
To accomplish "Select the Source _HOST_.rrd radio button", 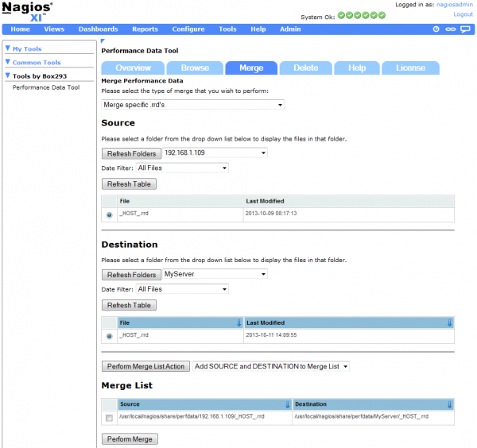I will click(108, 214).
